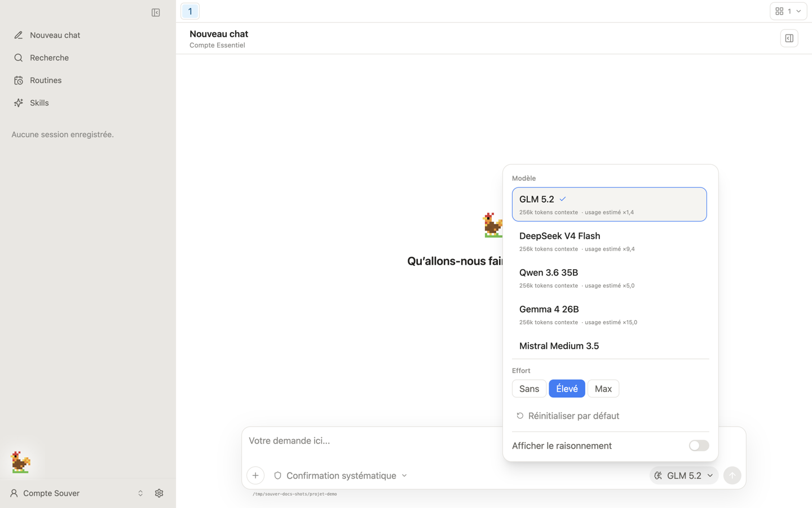Choose Qwen 3.6 35B model
This screenshot has width=812, height=508.
click(x=609, y=278)
